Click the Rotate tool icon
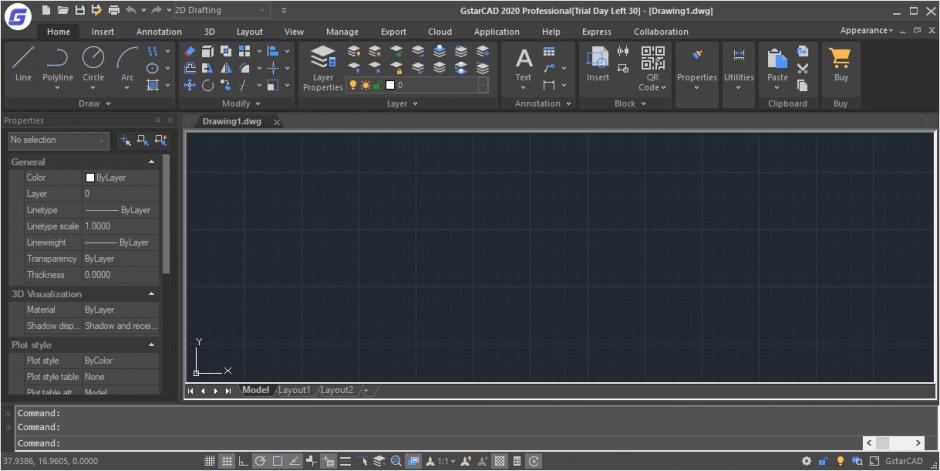Image resolution: width=940 pixels, height=471 pixels. pos(208,85)
